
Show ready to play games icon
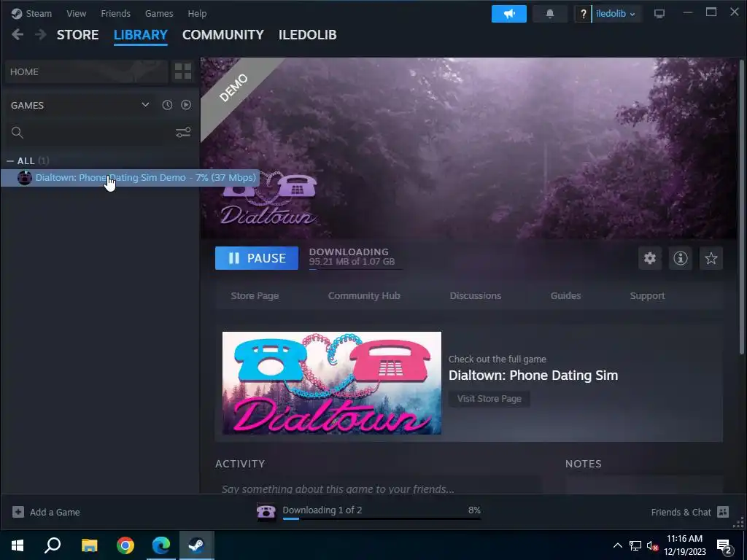[x=186, y=105]
